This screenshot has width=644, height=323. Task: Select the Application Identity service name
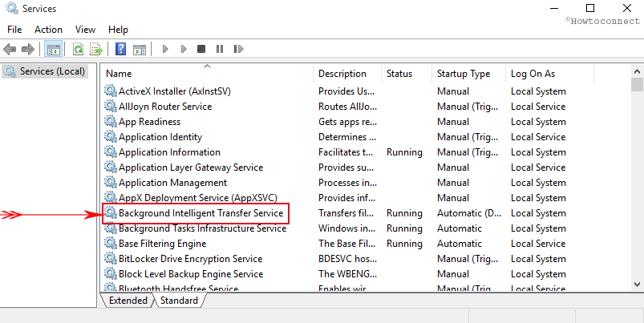[x=160, y=137]
